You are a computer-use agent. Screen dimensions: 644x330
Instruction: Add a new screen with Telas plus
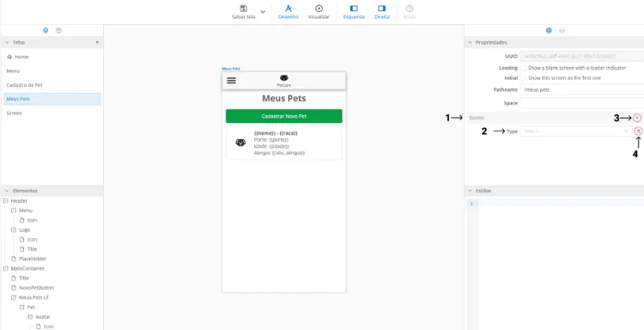[x=97, y=42]
